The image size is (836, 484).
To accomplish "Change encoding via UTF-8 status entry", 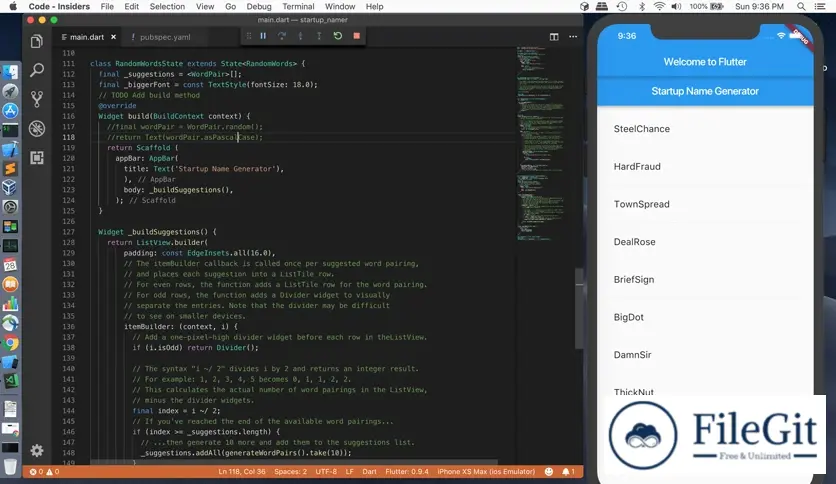I will (326, 472).
